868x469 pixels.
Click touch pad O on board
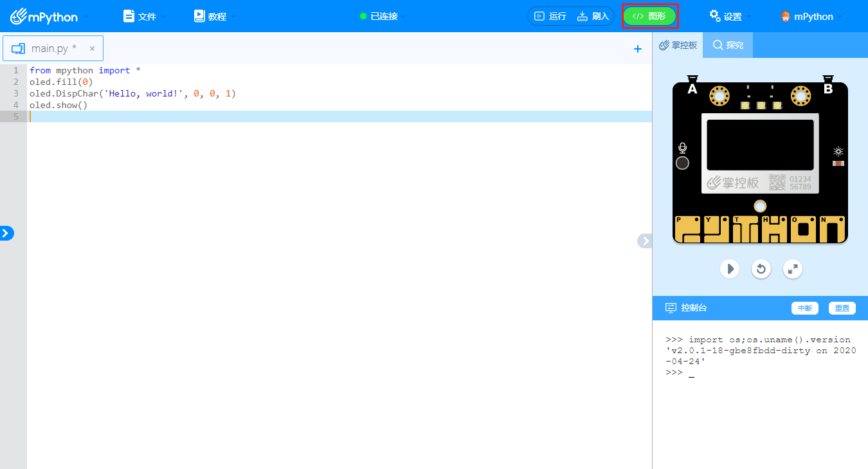click(803, 228)
